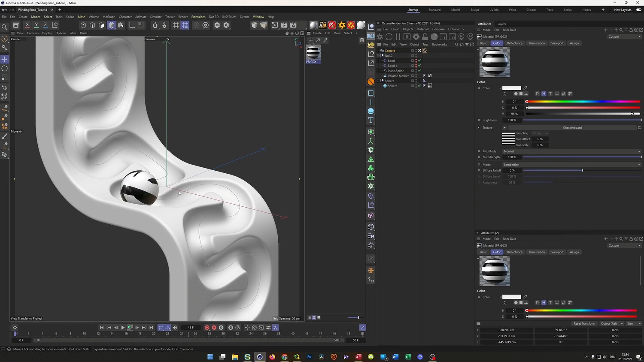Viewport: 644px width, 362px height.
Task: Collapse the Sphere parent tree node
Action: tap(379, 81)
